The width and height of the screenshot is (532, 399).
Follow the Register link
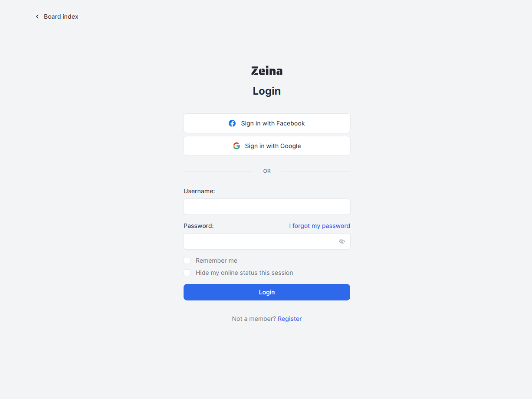289,318
